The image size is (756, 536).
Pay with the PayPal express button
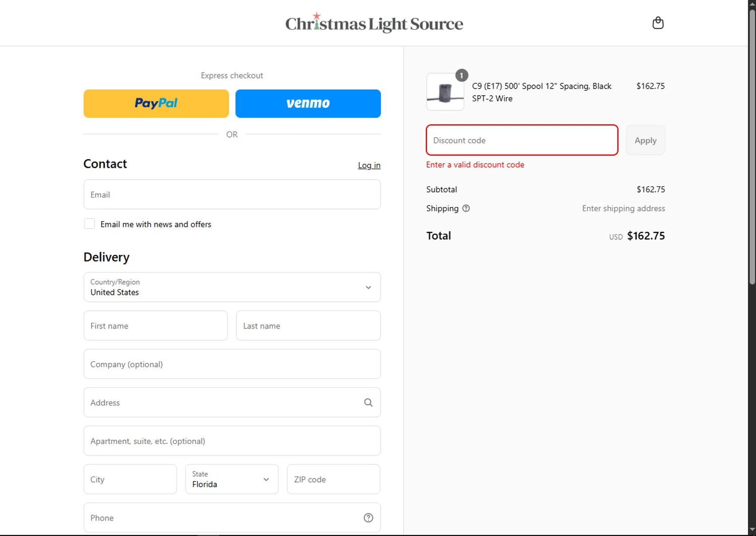[x=156, y=104]
